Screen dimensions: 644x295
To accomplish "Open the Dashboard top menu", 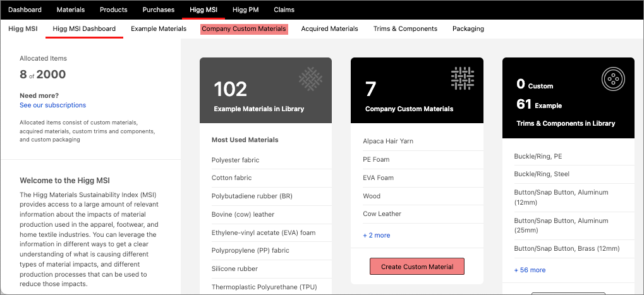I will click(x=25, y=9).
